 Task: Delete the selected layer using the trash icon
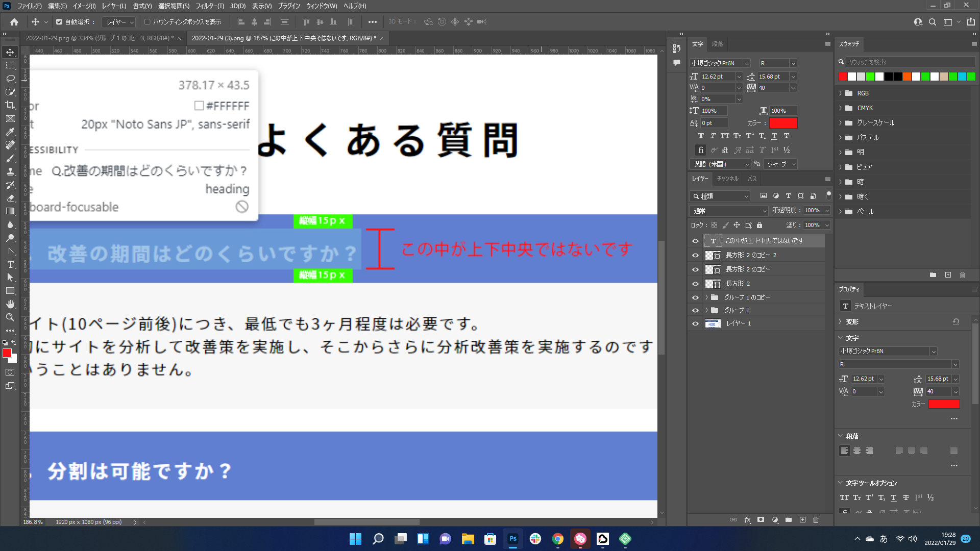pos(816,520)
